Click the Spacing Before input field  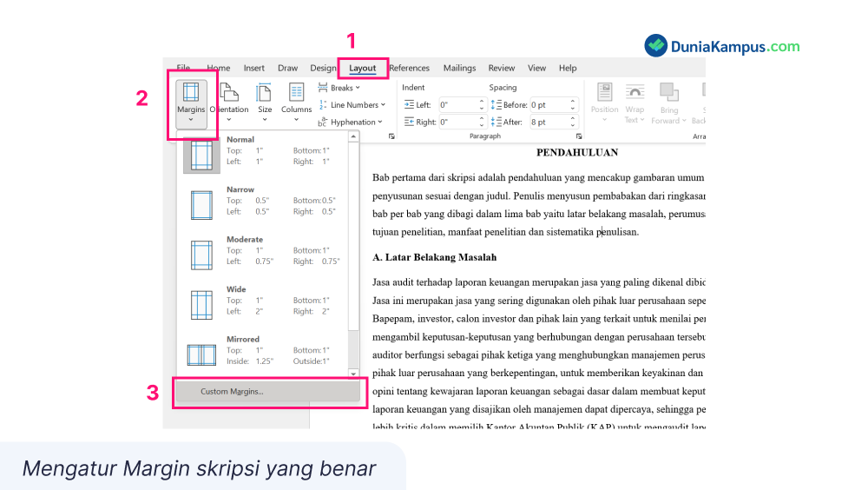[549, 105]
